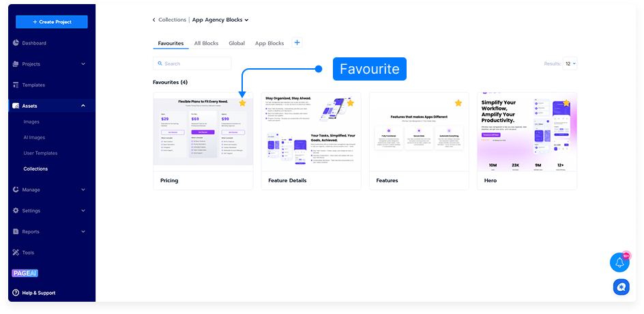This screenshot has height=314, width=644.
Task: Click the Tools wrench icon in the sidebar
Action: point(16,253)
